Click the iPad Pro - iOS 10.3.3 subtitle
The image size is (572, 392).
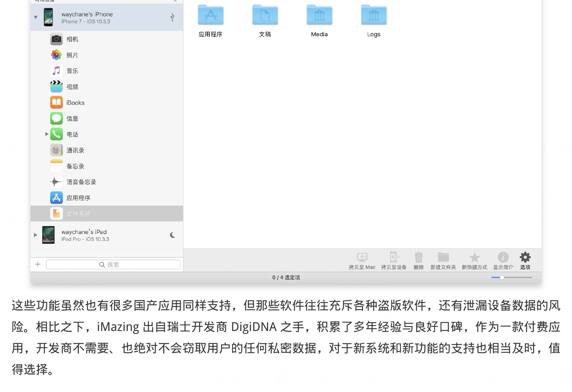[x=85, y=239]
